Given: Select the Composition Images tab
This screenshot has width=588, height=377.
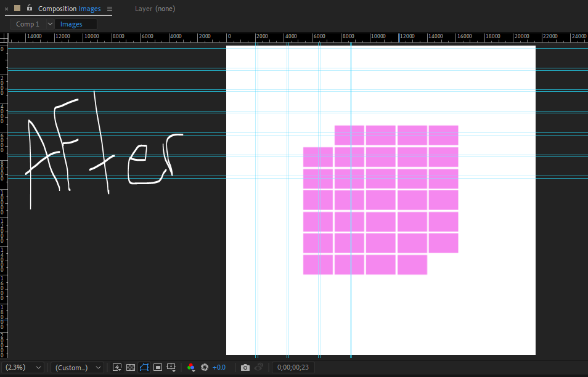Looking at the screenshot, I should 68,9.
